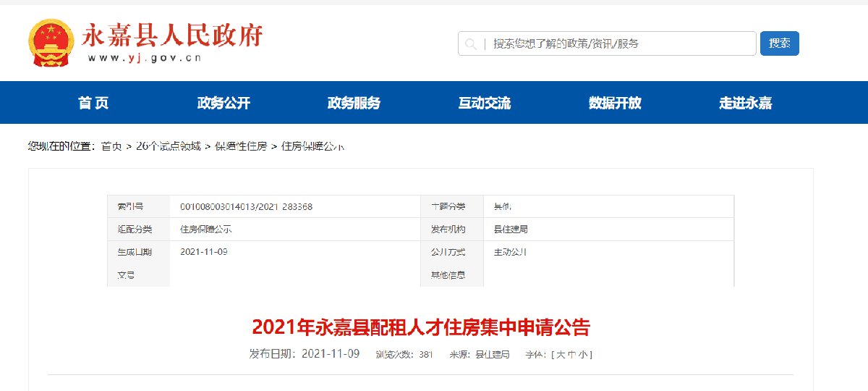Viewport: 868px width, 391px height.
Task: Select 互动交流 in the navigation bar
Action: coord(484,103)
